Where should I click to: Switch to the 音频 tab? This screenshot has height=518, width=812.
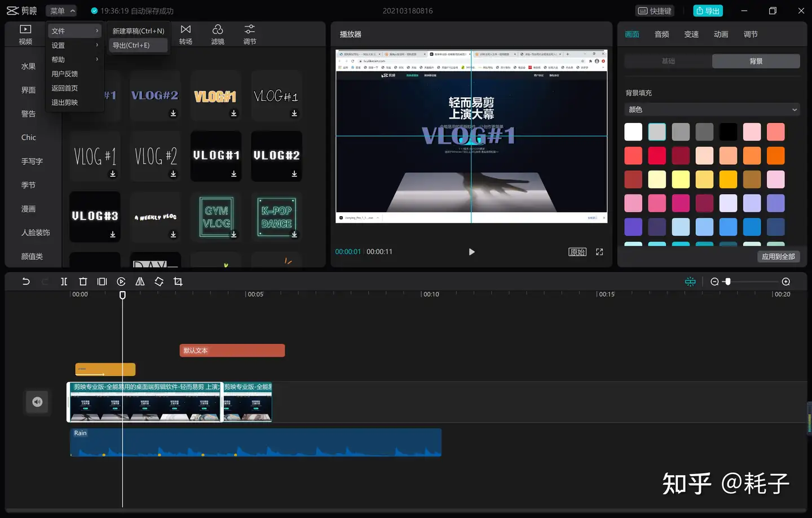[661, 34]
